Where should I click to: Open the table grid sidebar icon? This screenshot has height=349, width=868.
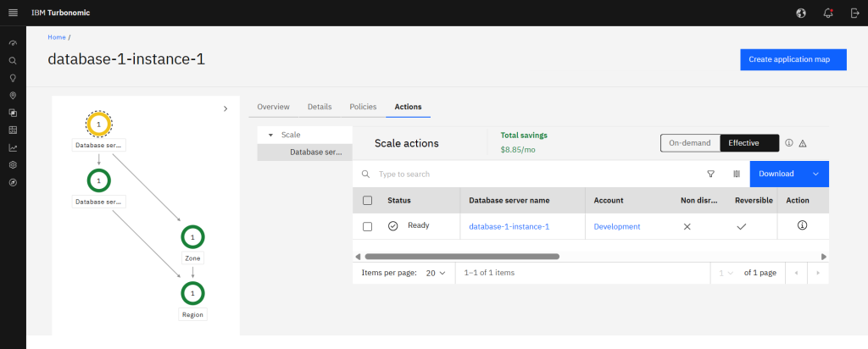point(14,130)
